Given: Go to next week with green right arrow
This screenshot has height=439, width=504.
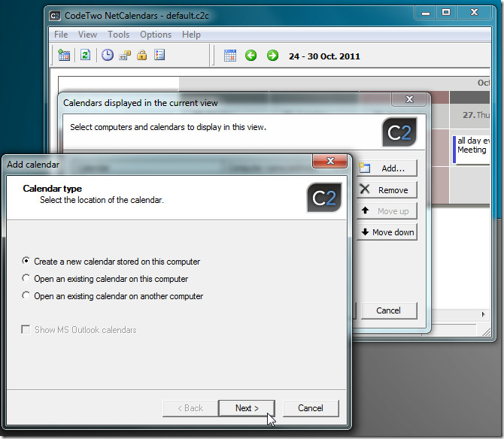Looking at the screenshot, I should point(272,56).
